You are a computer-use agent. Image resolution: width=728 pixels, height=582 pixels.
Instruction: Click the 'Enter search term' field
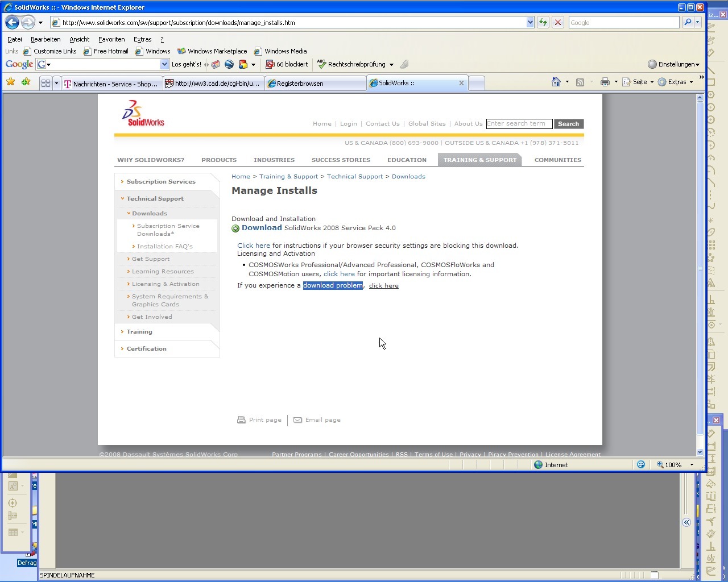coord(519,124)
